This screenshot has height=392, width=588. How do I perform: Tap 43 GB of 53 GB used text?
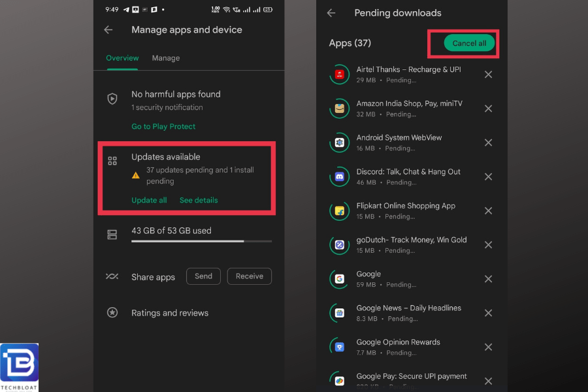[x=171, y=231]
